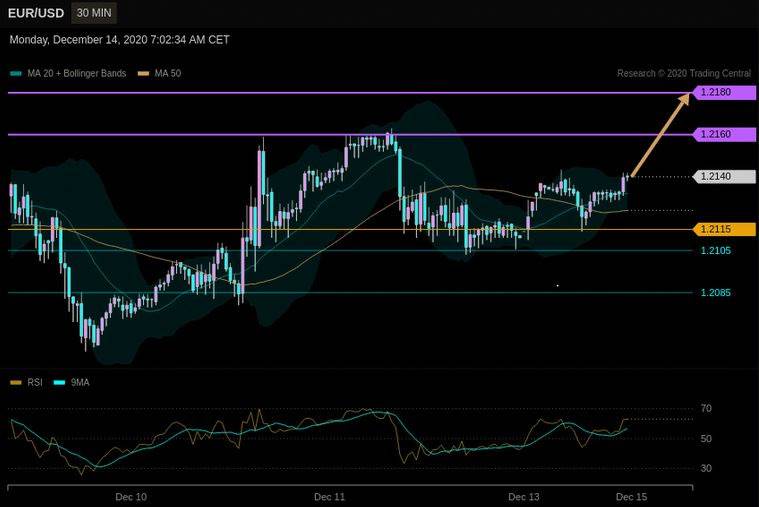The image size is (759, 507).
Task: Click the Research © 2020 Trading Central text
Action: (x=684, y=74)
